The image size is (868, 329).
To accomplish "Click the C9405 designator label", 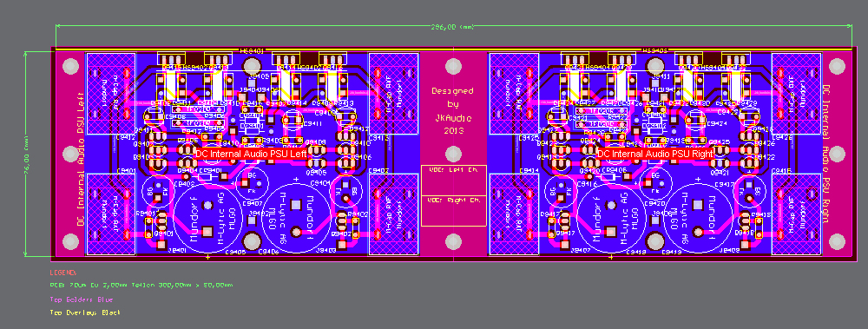I will point(235,253).
